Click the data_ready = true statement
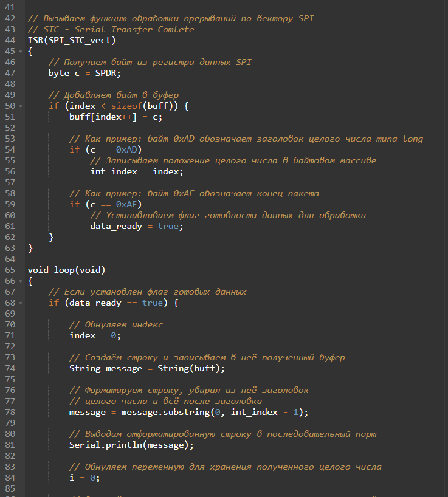 pyautogui.click(x=137, y=226)
